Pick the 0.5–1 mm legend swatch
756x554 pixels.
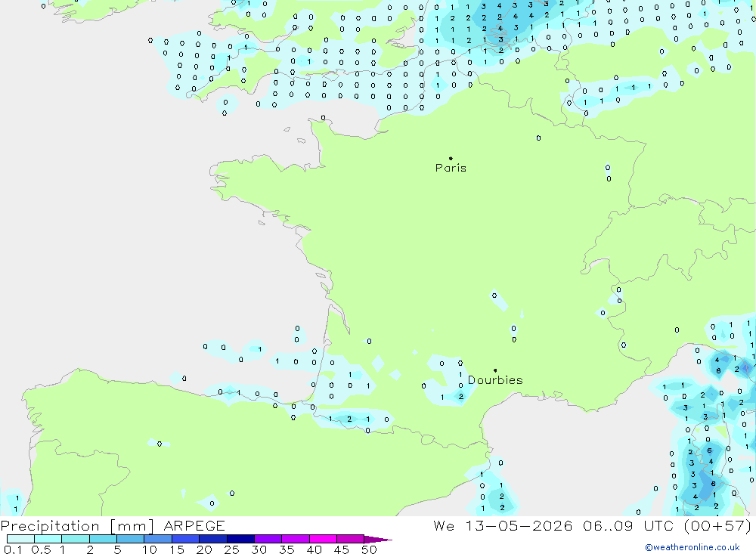tap(48, 539)
